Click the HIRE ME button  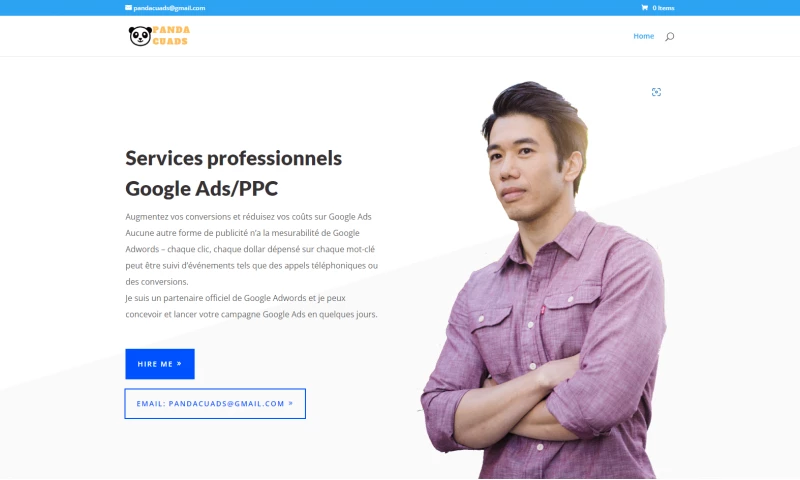160,364
